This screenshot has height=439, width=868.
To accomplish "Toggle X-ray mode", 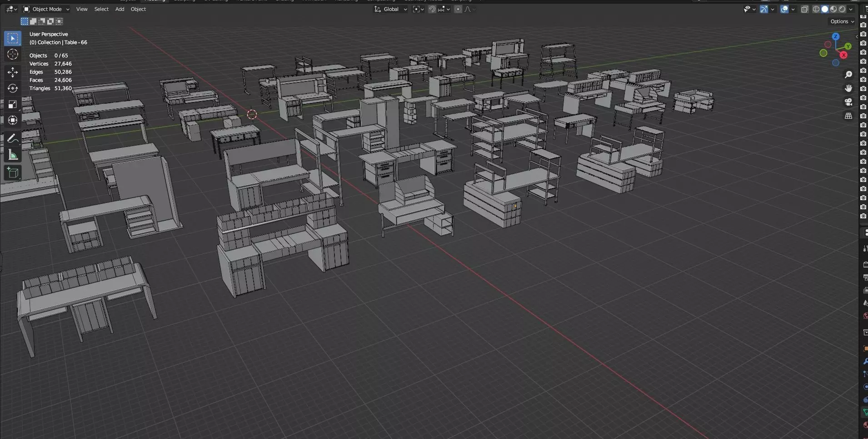I will click(805, 9).
